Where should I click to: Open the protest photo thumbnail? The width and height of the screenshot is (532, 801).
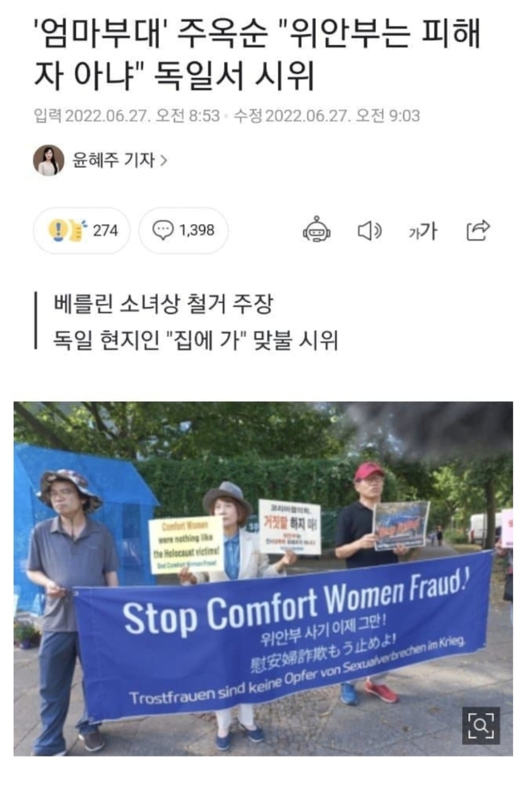coord(263,579)
